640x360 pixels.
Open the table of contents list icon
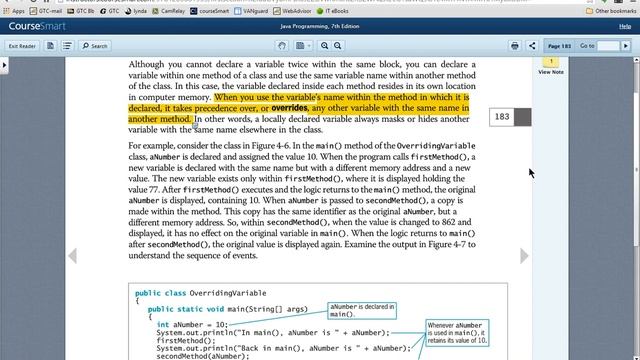[x=67, y=46]
